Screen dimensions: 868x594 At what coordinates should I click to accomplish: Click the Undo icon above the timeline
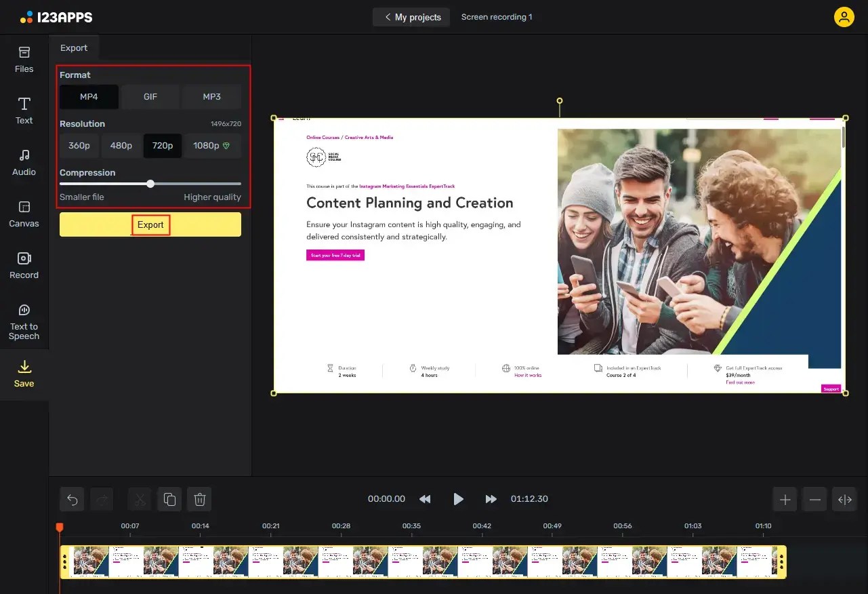(72, 499)
